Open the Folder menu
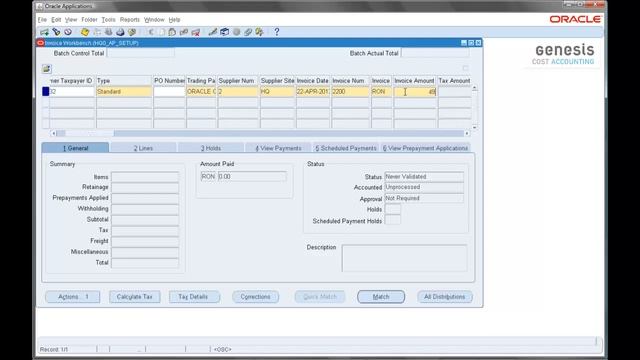640x360 pixels. click(x=89, y=20)
